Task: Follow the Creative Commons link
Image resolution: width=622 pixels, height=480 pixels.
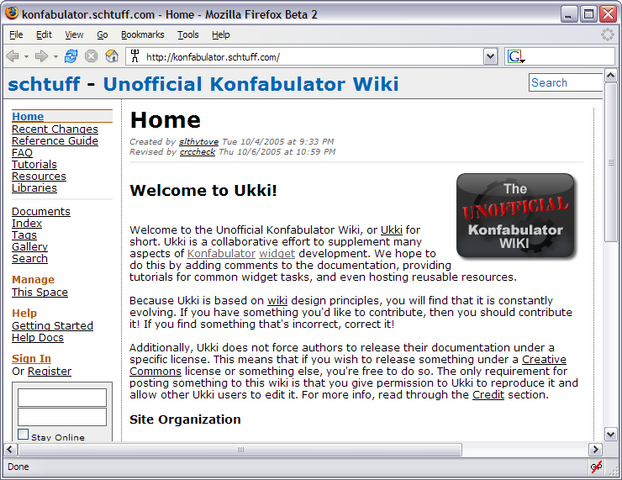Action: pyautogui.click(x=544, y=359)
